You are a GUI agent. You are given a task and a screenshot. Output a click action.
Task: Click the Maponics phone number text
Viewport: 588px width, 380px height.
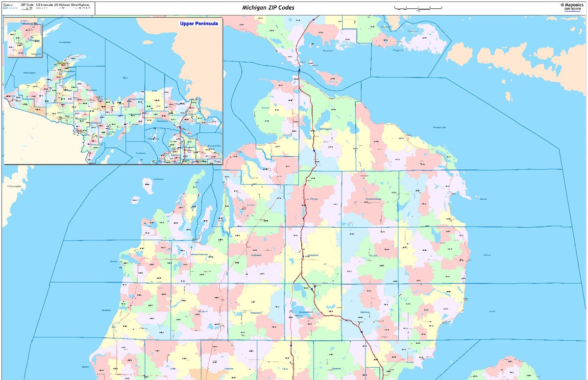tap(572, 8)
